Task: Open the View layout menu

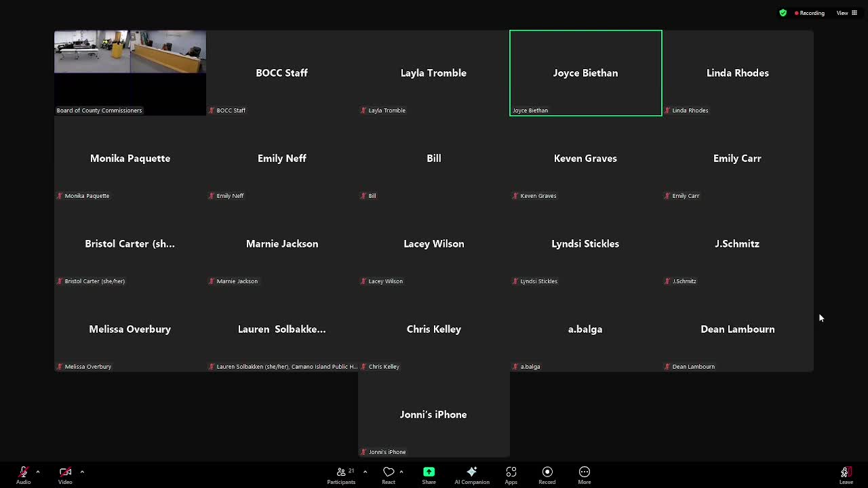Action: pos(846,13)
